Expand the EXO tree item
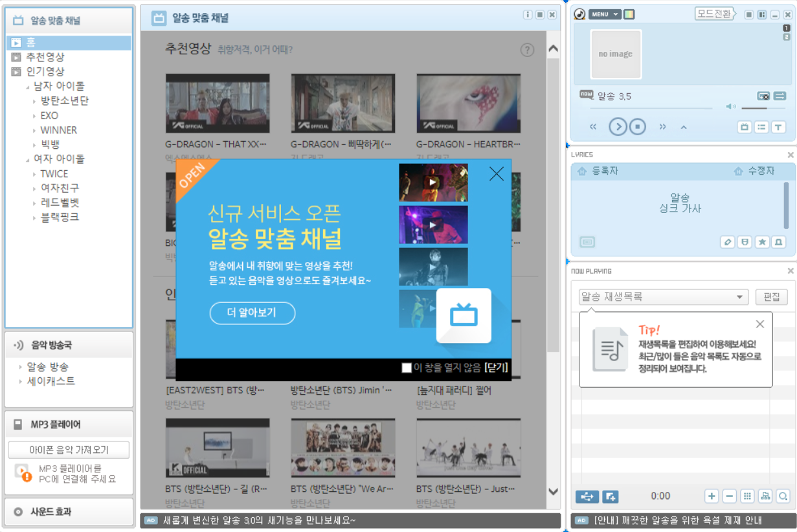 tap(34, 116)
